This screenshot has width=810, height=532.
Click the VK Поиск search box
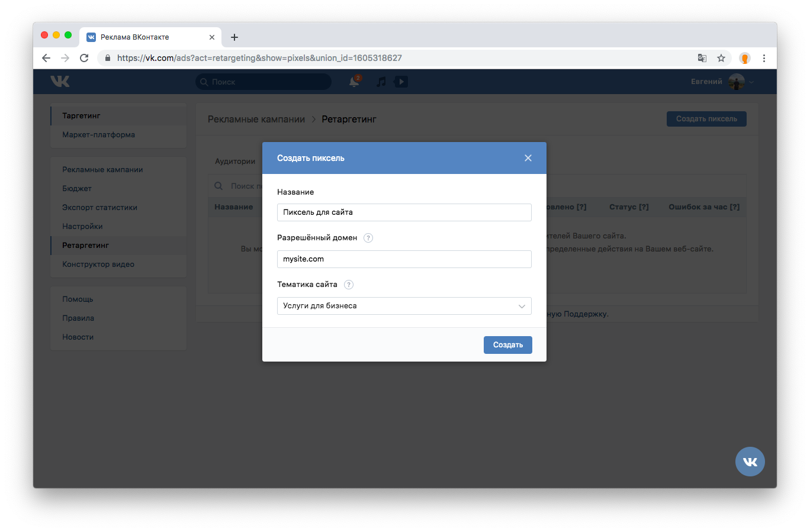pyautogui.click(x=263, y=82)
